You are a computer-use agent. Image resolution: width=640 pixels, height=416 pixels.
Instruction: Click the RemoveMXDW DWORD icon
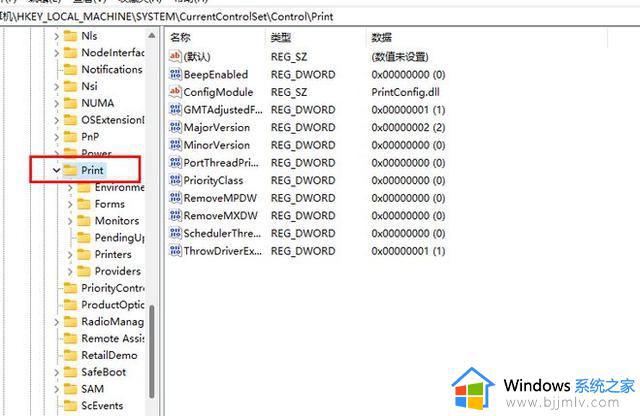pyautogui.click(x=175, y=215)
